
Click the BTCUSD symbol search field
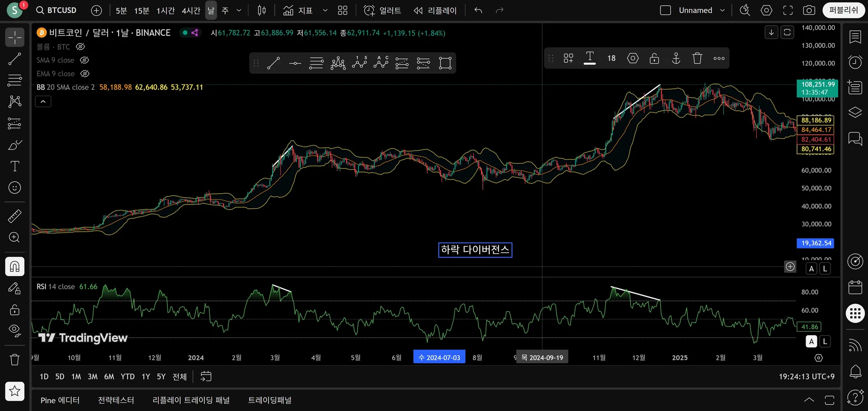57,10
